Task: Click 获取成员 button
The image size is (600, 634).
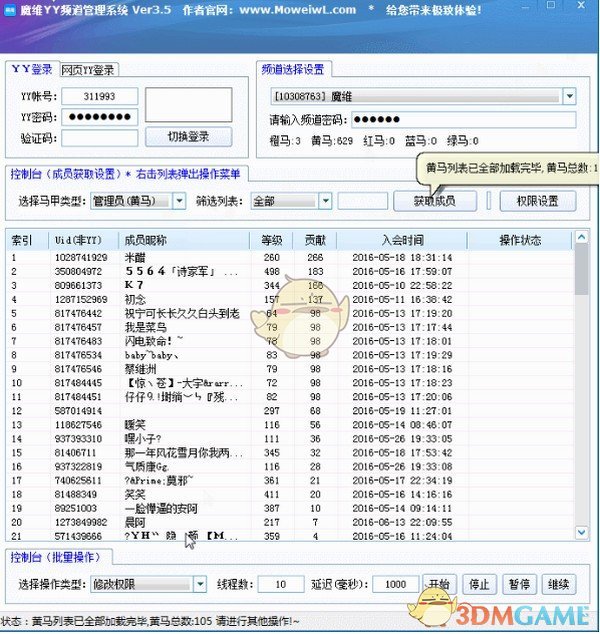Action: tap(435, 201)
